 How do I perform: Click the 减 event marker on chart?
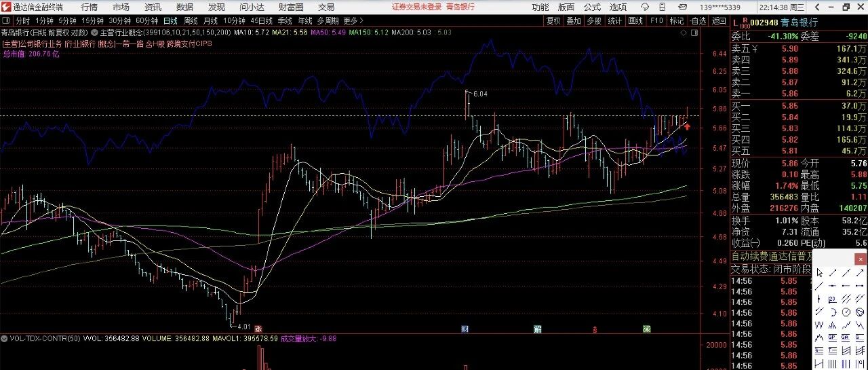pos(647,329)
